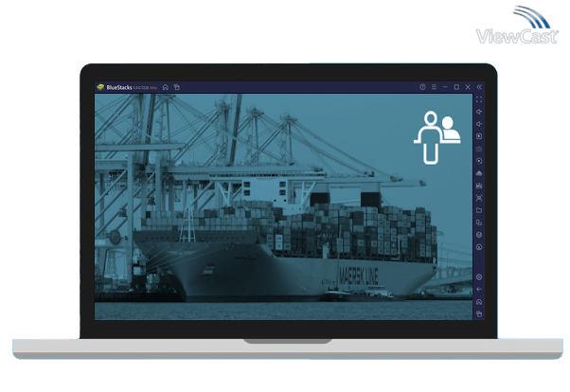Open keyboard game controls icon
Screen dimensions: 570x392
[479, 149]
